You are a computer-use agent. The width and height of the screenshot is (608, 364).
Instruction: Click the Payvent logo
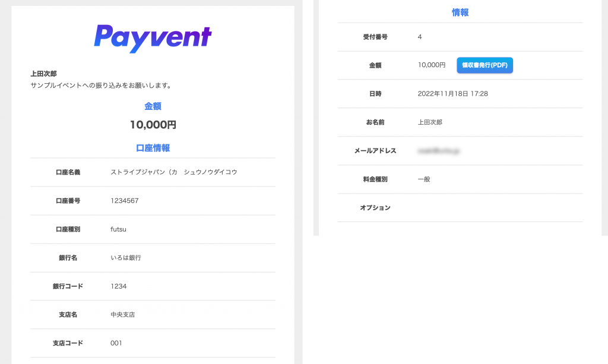(153, 39)
